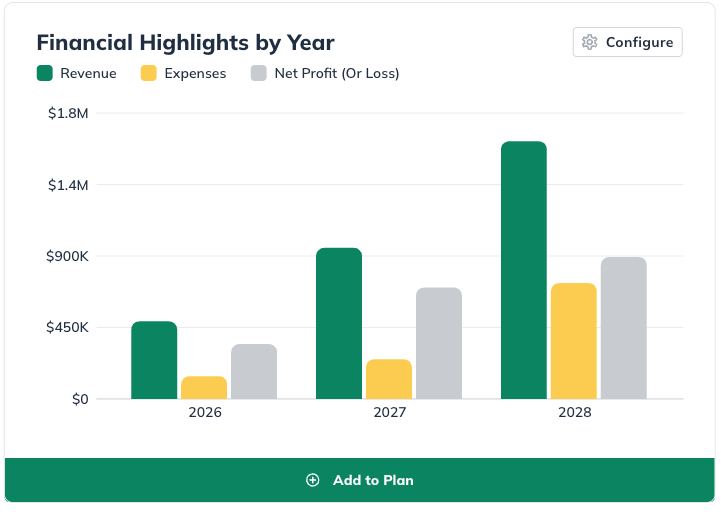Select the 2027 yellow Expenses bar
The width and height of the screenshot is (721, 514).
click(389, 379)
